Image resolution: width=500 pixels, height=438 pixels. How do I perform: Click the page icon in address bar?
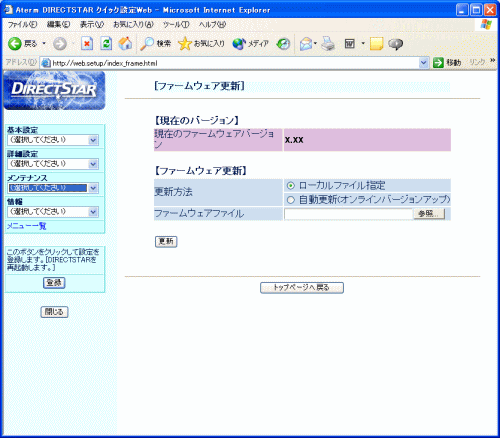click(46, 63)
